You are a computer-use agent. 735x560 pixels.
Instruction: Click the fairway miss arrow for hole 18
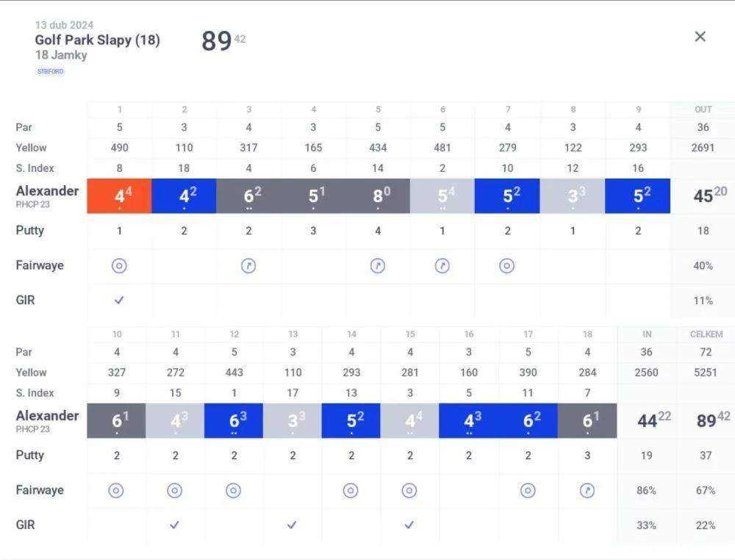(587, 491)
